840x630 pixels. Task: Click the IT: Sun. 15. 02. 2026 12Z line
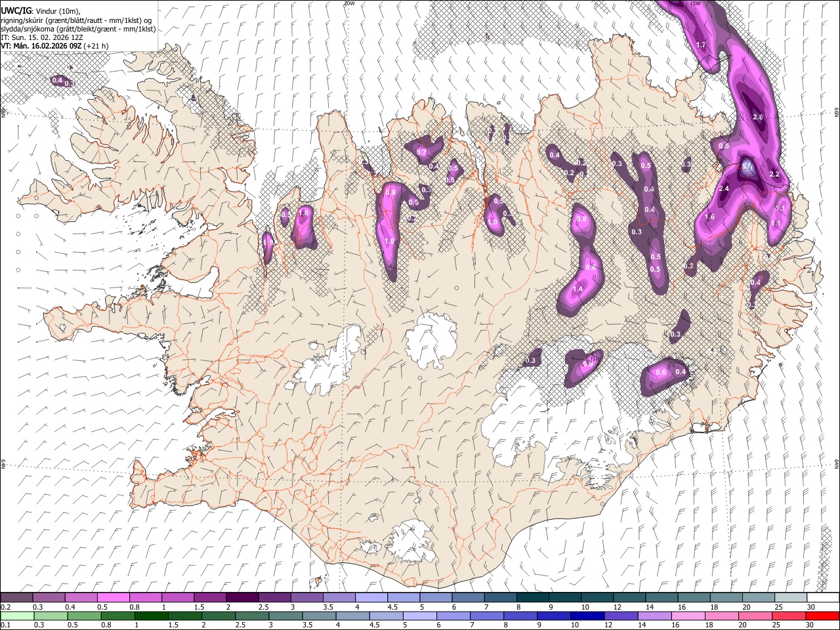[42, 37]
